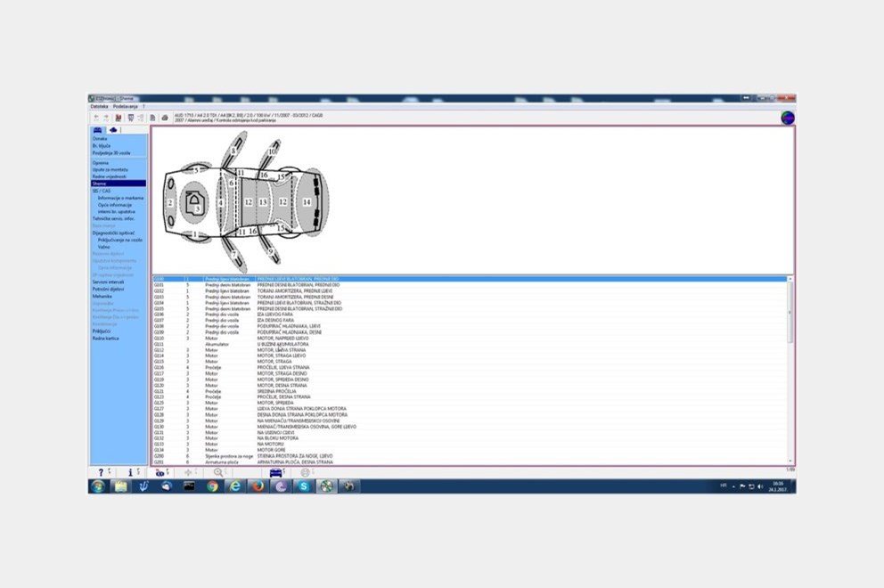884x588 pixels.
Task: Click the Help question mark icon bottom left
Action: pyautogui.click(x=102, y=473)
